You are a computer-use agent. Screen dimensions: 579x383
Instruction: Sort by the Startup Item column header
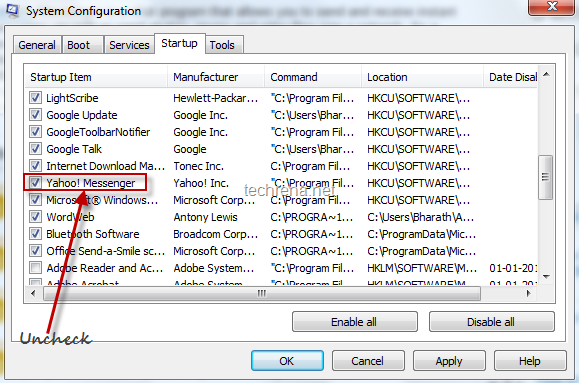pyautogui.click(x=96, y=77)
